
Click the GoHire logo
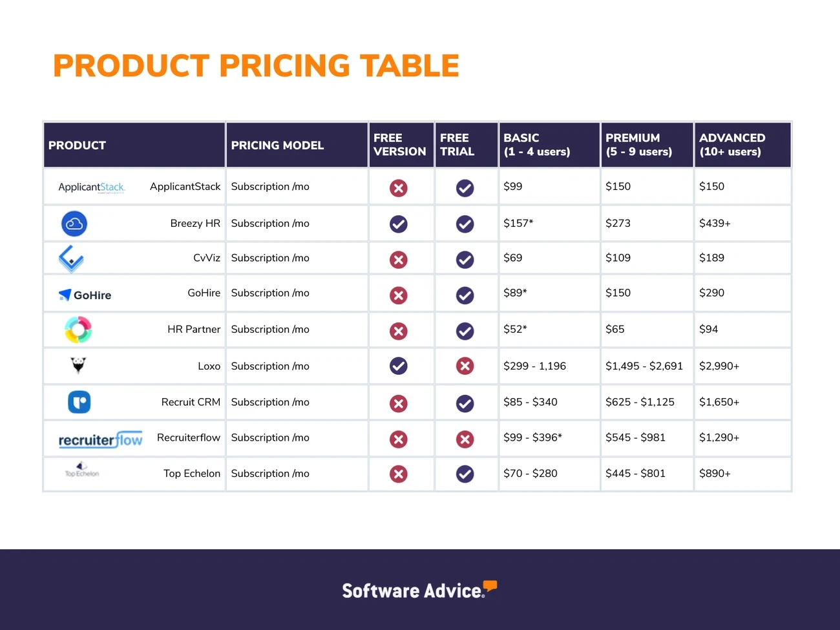(x=85, y=295)
